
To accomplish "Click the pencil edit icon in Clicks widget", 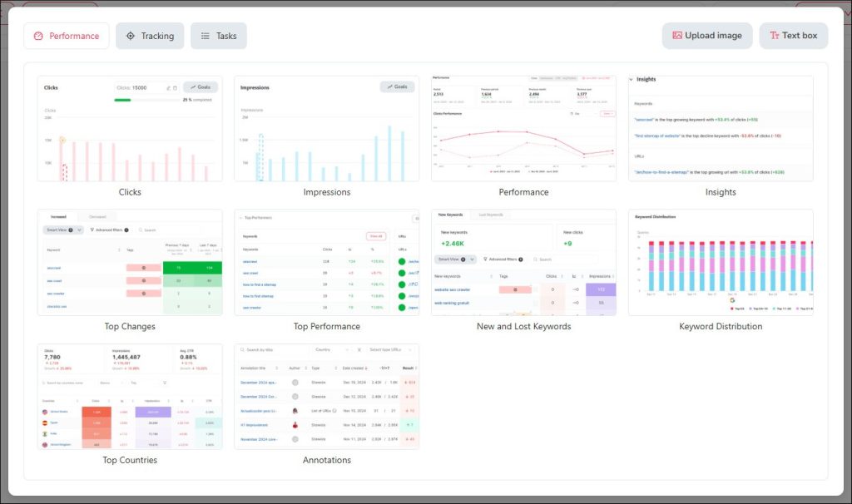I will tap(168, 87).
